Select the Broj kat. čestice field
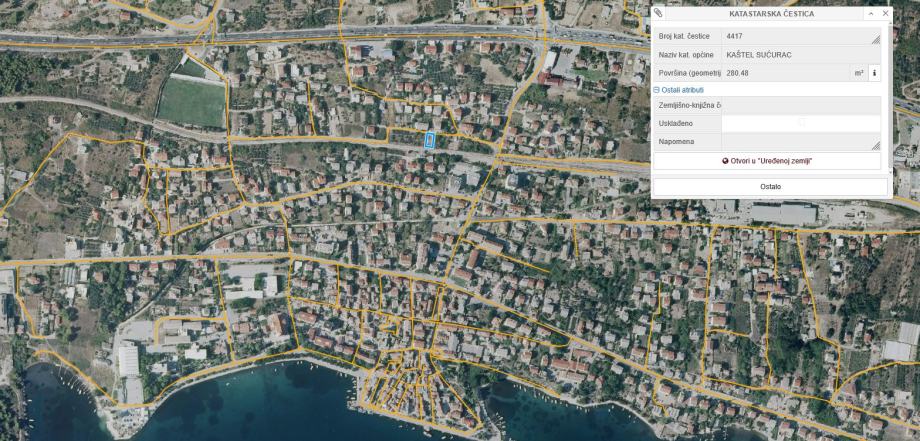Screen dimensions: 920x441 coord(801,36)
